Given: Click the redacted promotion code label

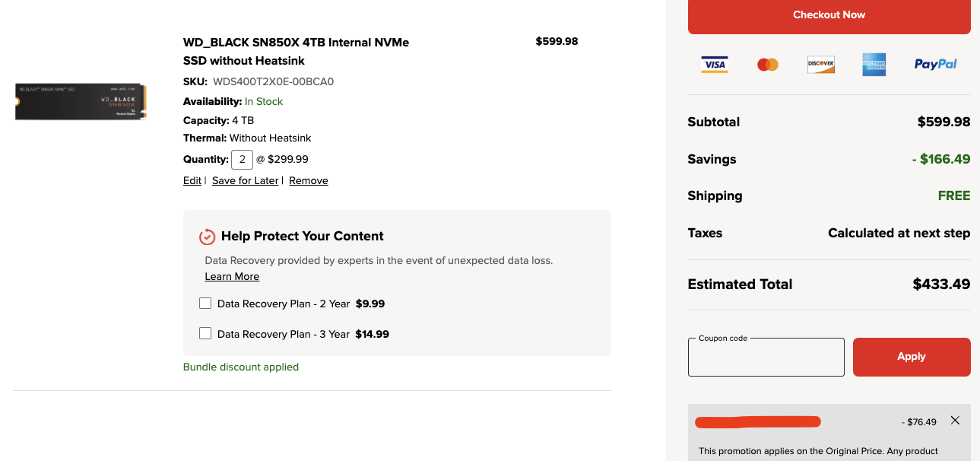Looking at the screenshot, I should click(758, 421).
